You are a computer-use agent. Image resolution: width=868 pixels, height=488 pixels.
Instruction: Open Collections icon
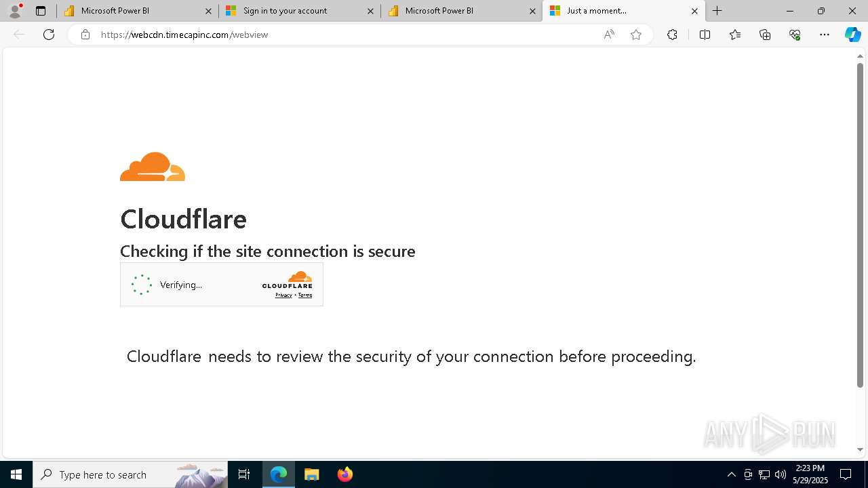765,35
